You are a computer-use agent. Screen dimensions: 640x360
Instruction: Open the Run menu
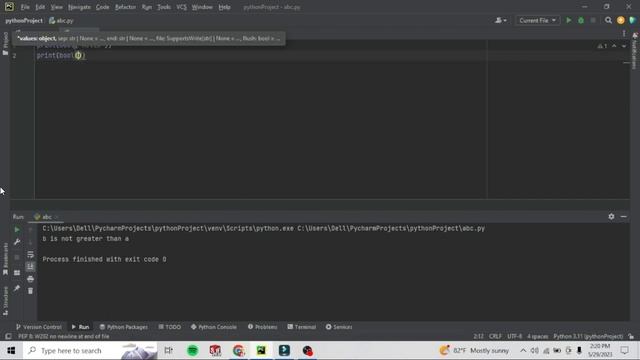click(147, 7)
